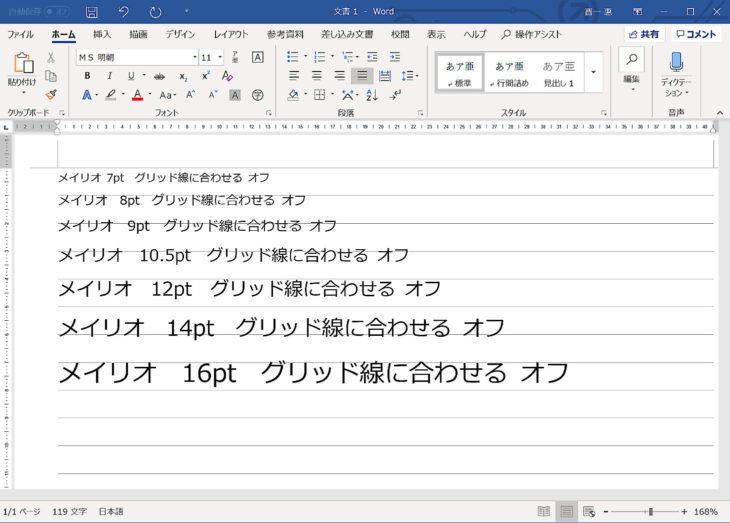Image resolution: width=730 pixels, height=523 pixels.
Task: Click the strikethrough text icon
Action: [x=161, y=76]
